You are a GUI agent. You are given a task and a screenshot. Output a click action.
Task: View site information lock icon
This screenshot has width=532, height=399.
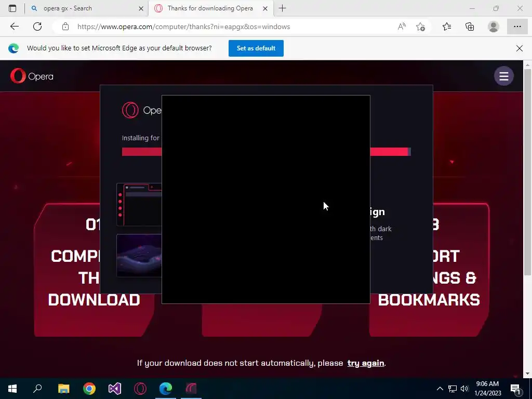[x=65, y=26]
